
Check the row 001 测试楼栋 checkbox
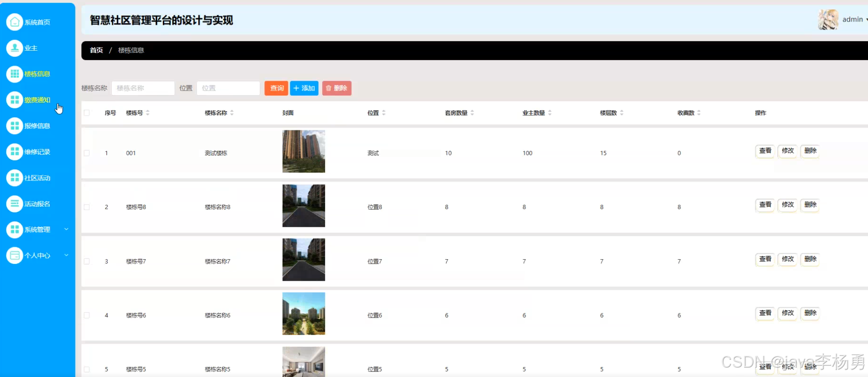point(87,153)
